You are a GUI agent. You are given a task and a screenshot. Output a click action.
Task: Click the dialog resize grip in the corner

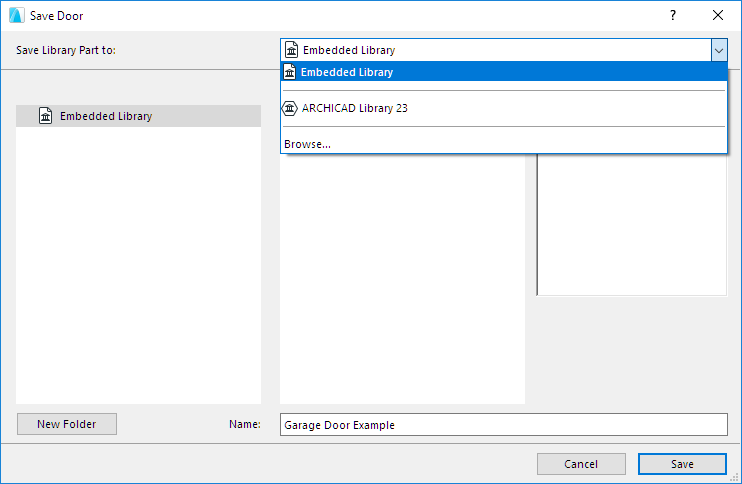tap(735, 477)
